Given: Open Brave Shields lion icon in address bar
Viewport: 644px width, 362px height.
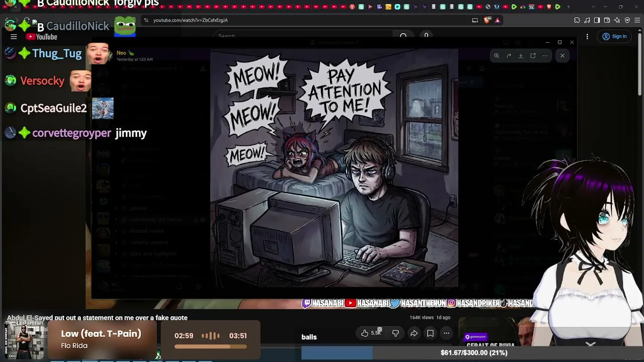Looking at the screenshot, I should [487, 20].
